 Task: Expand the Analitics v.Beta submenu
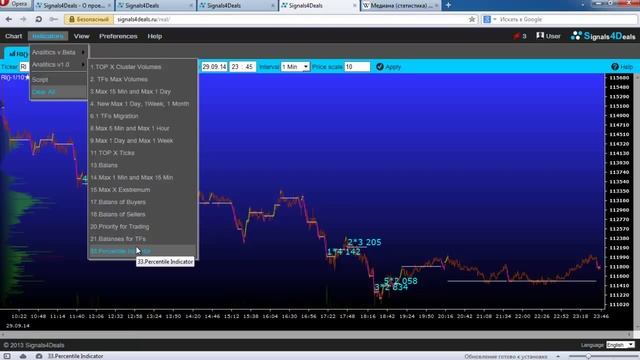pos(59,52)
